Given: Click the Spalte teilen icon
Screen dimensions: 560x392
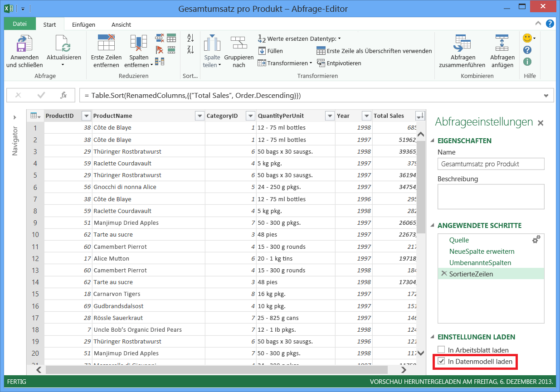Looking at the screenshot, I should tap(212, 43).
